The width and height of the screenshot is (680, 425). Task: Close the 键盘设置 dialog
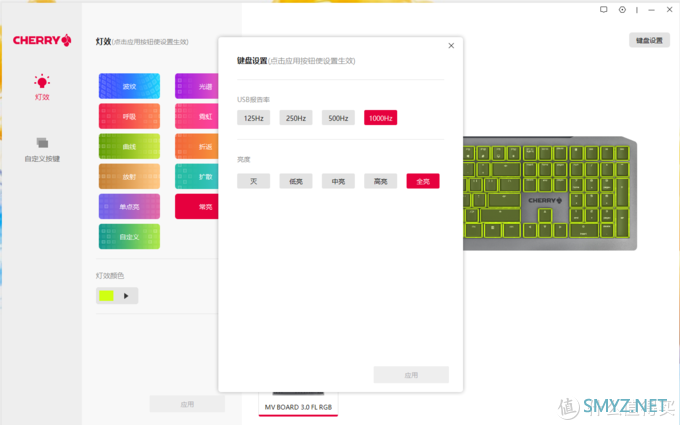pos(451,46)
